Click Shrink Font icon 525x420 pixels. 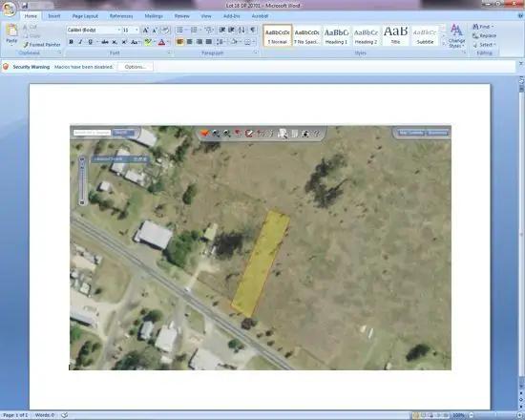(155, 31)
